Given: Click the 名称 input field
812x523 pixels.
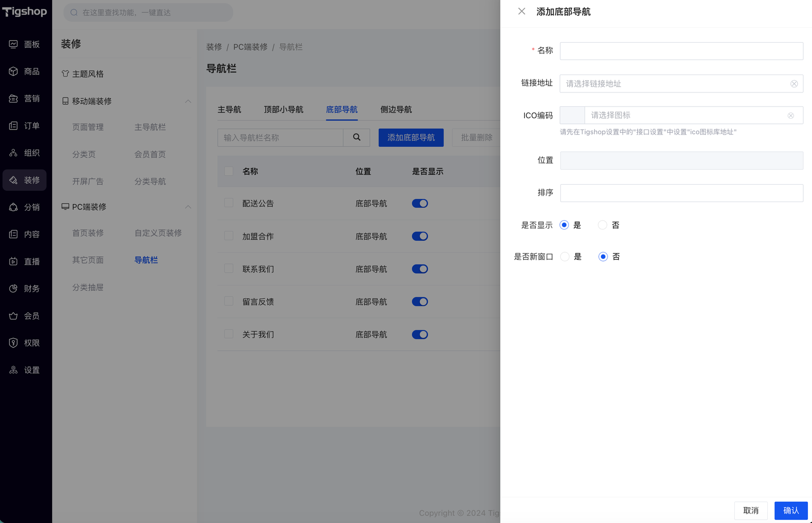Looking at the screenshot, I should [682, 51].
